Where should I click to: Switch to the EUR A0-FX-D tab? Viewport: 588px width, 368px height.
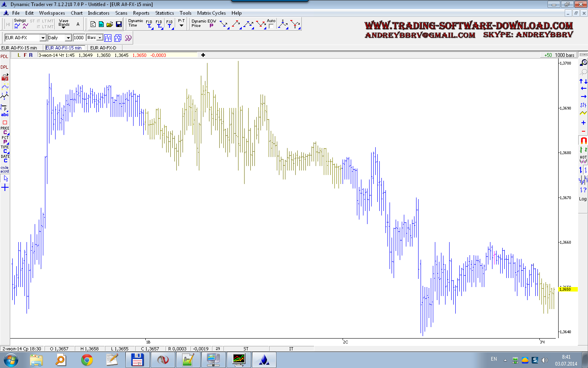point(103,48)
